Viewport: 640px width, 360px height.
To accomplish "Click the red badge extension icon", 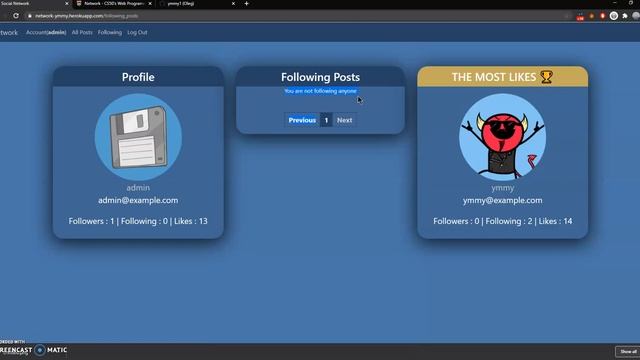I will click(580, 16).
